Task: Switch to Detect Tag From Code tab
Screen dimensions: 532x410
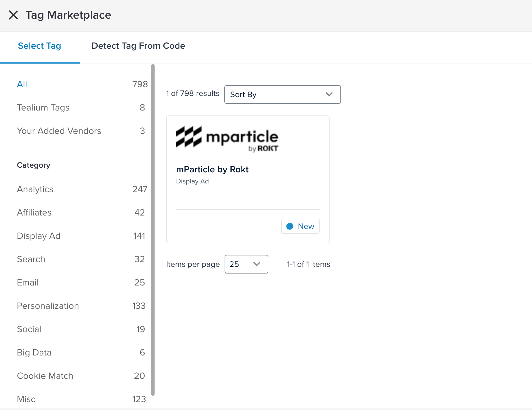Action: pyautogui.click(x=138, y=46)
